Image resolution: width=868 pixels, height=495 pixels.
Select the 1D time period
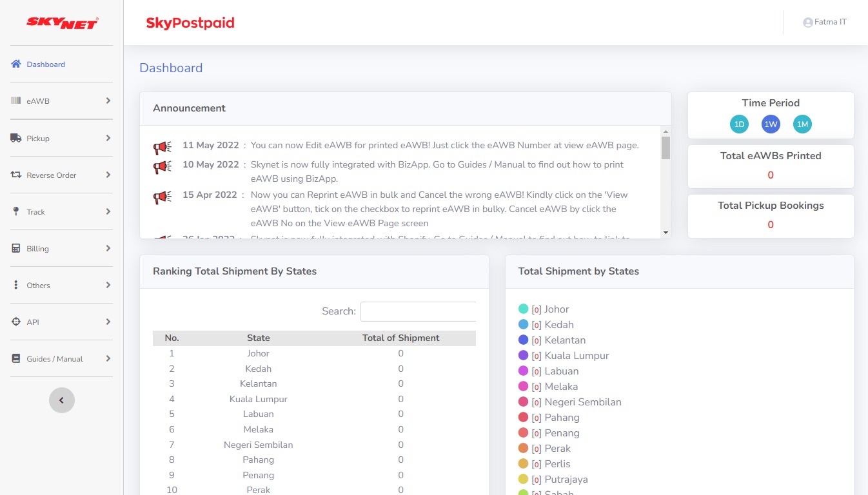point(739,124)
